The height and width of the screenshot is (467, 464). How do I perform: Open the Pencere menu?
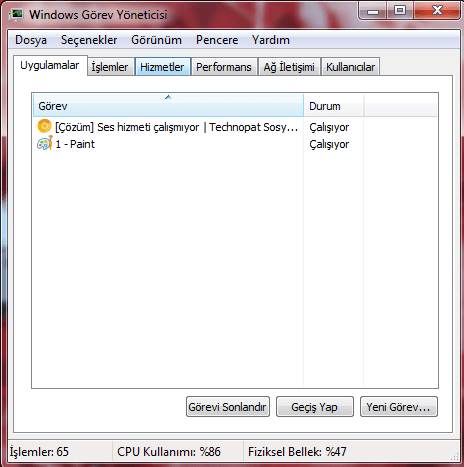click(217, 40)
